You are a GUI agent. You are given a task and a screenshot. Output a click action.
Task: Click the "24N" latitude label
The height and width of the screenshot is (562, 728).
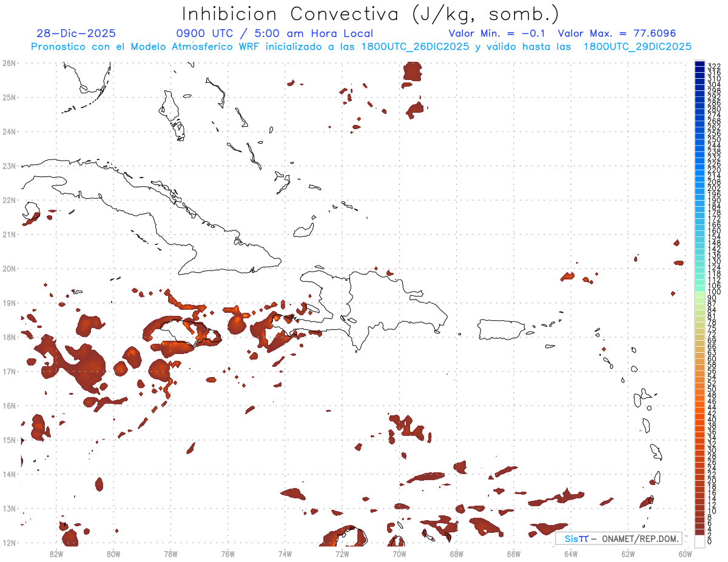[9, 131]
